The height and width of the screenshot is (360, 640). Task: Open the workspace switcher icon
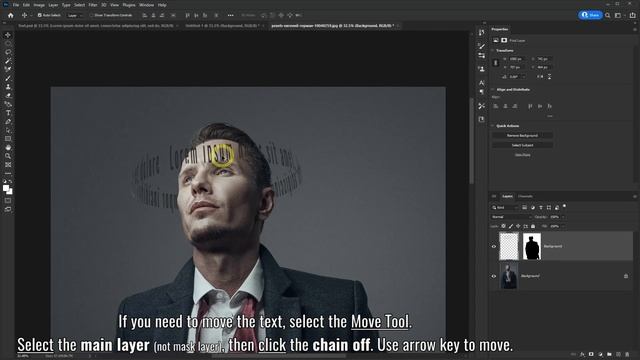pyautogui.click(x=618, y=15)
